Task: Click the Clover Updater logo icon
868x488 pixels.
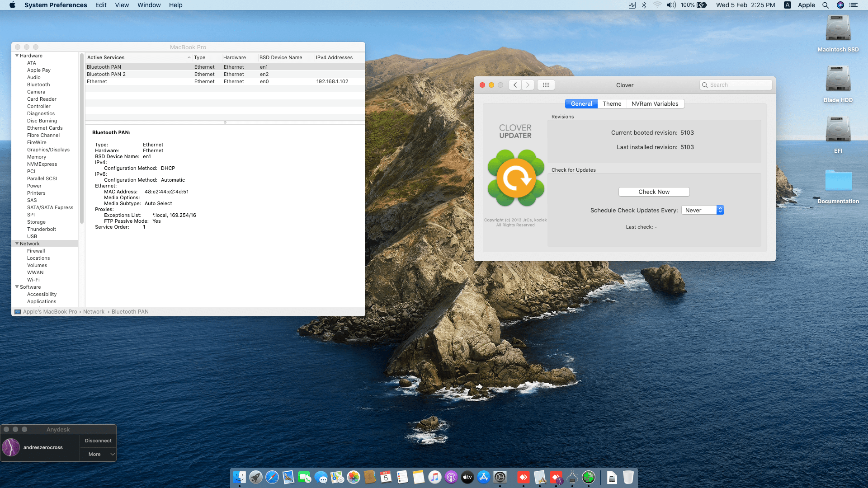Action: tap(515, 178)
